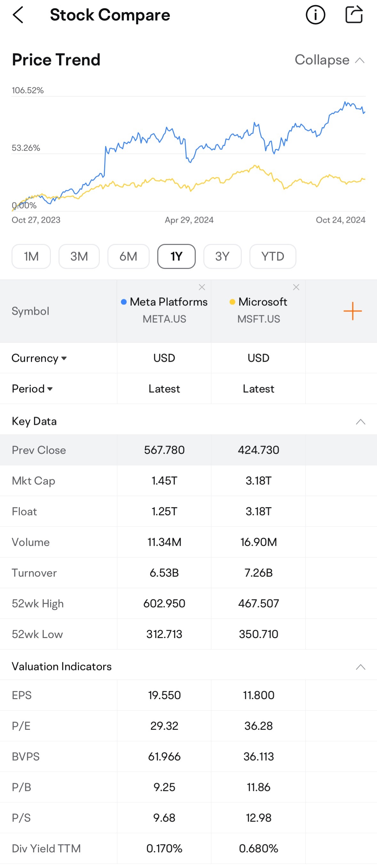This screenshot has width=377, height=868.
Task: Tap Microsoft's Div Yield 0.680%
Action: coord(258,848)
